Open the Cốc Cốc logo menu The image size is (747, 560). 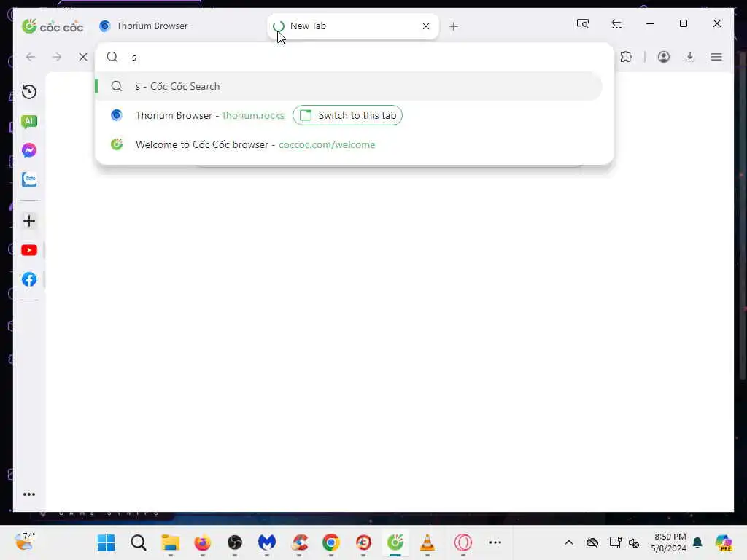tap(53, 26)
